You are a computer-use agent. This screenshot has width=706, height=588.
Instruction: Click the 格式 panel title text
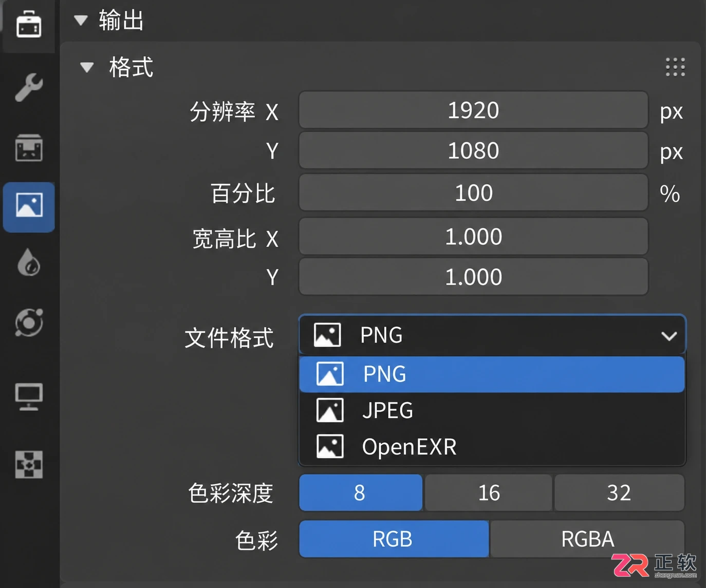(x=131, y=67)
